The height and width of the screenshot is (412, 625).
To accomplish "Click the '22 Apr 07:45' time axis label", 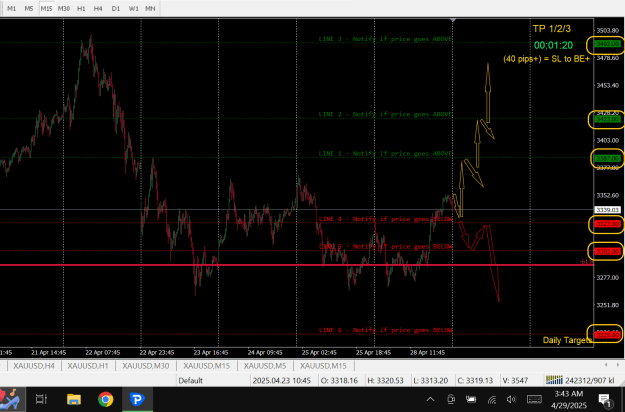I will click(x=102, y=353).
